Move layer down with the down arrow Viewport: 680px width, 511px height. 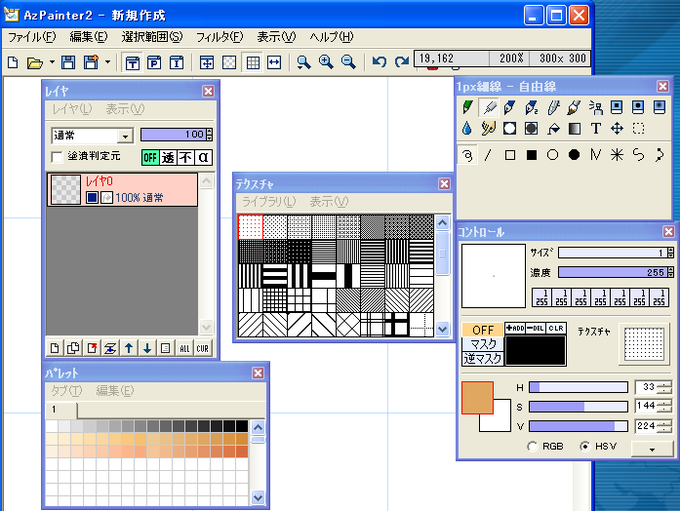[147, 348]
